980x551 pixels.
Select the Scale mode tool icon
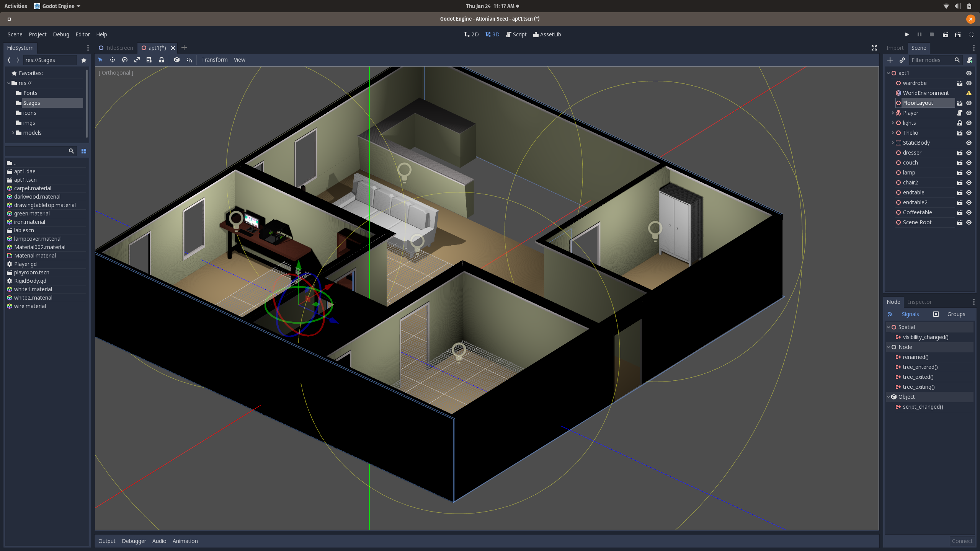[137, 60]
